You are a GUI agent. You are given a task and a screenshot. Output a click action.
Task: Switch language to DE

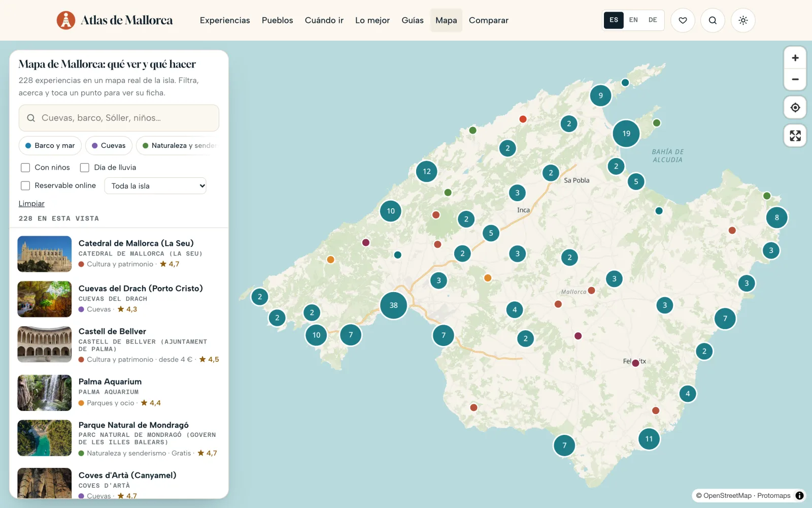pos(653,20)
